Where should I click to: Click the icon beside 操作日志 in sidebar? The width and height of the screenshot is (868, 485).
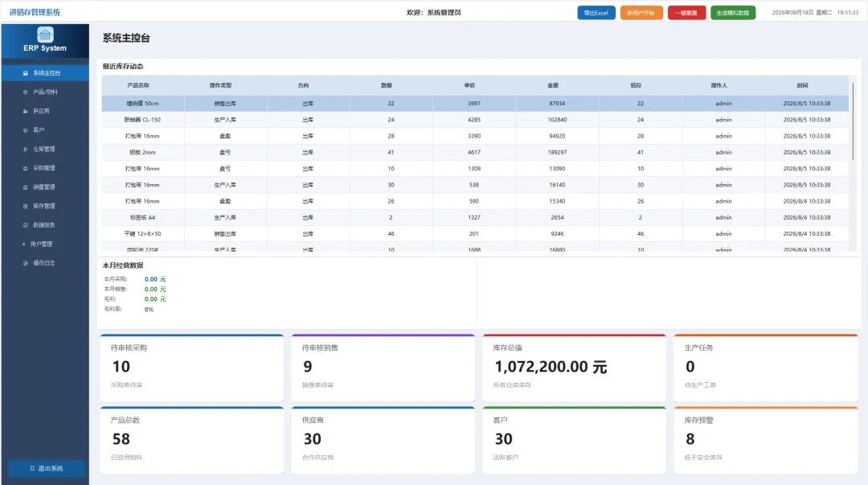tap(25, 263)
